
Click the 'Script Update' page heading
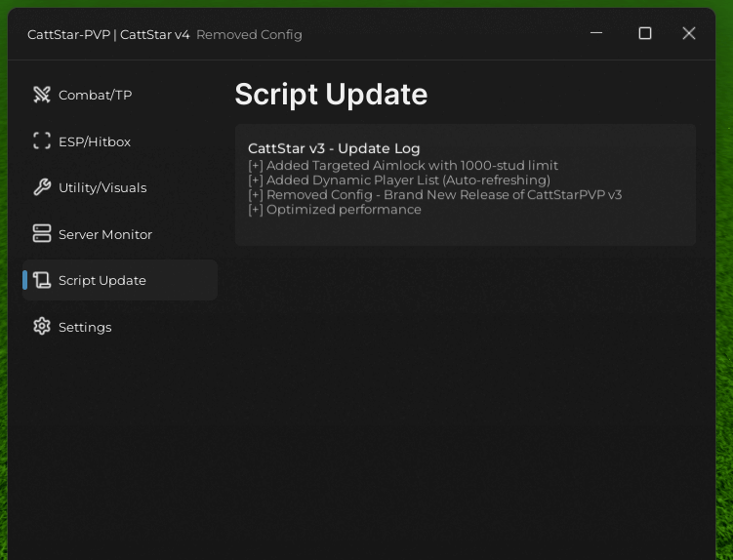tap(331, 95)
